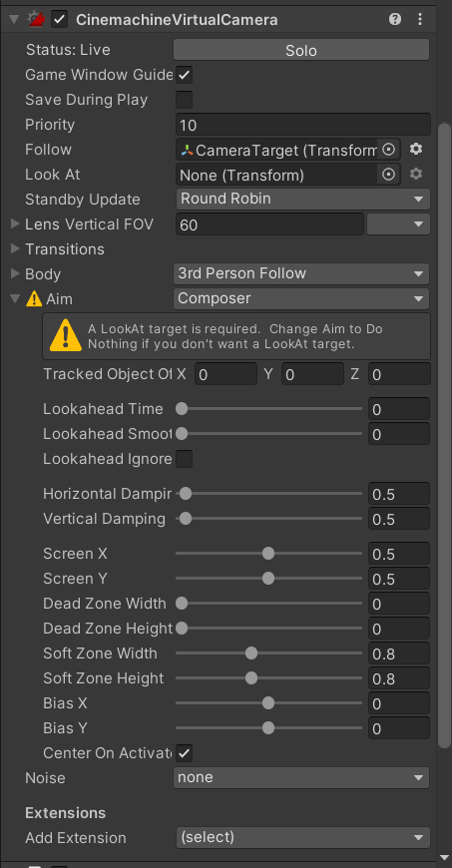Click the Solo button
The height and width of the screenshot is (868, 452).
(301, 50)
